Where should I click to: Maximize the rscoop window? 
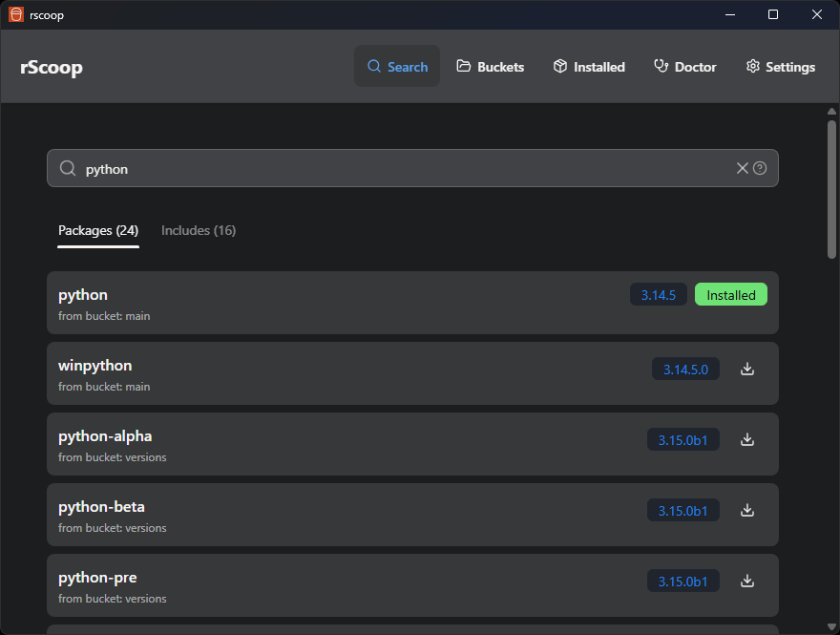pyautogui.click(x=773, y=14)
